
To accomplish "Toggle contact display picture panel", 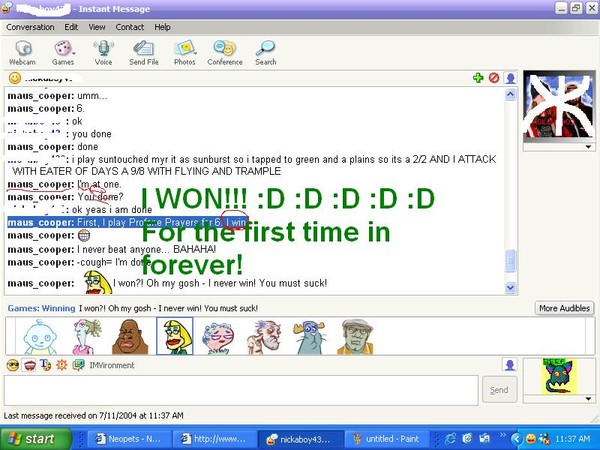I will click(511, 78).
